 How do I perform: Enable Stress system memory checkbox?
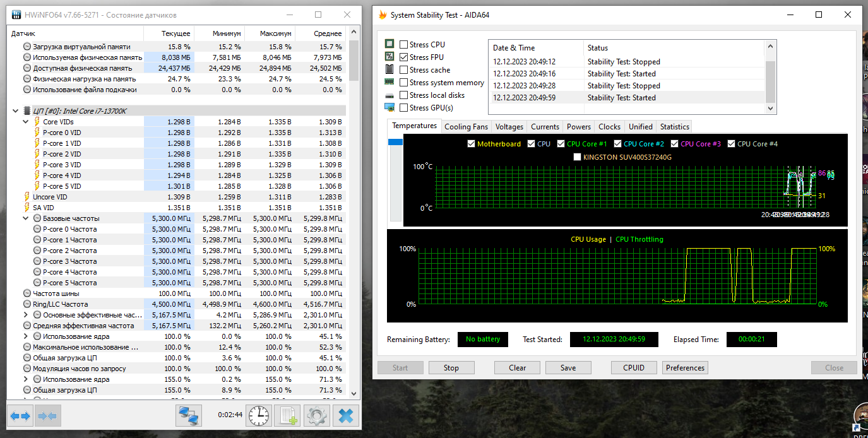[x=403, y=82]
